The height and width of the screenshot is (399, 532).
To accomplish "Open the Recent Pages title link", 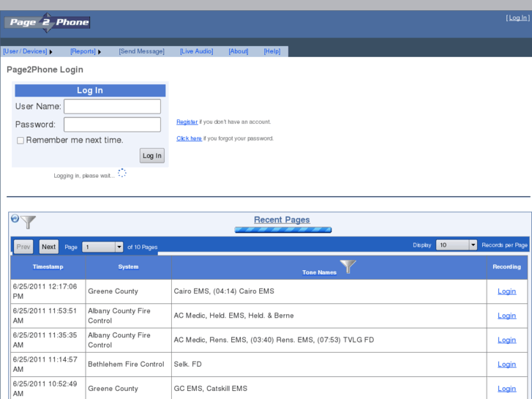I will [282, 220].
